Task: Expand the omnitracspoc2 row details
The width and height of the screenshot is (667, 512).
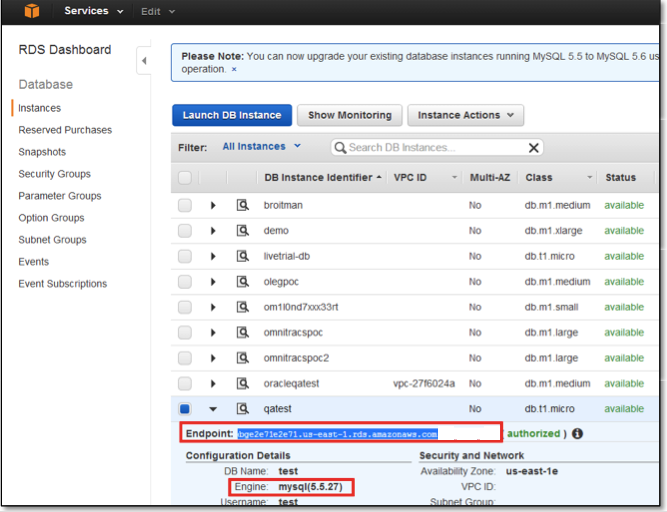Action: 213,358
